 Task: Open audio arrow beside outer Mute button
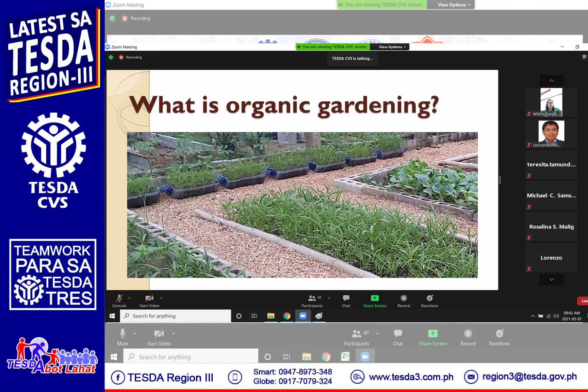(135, 334)
